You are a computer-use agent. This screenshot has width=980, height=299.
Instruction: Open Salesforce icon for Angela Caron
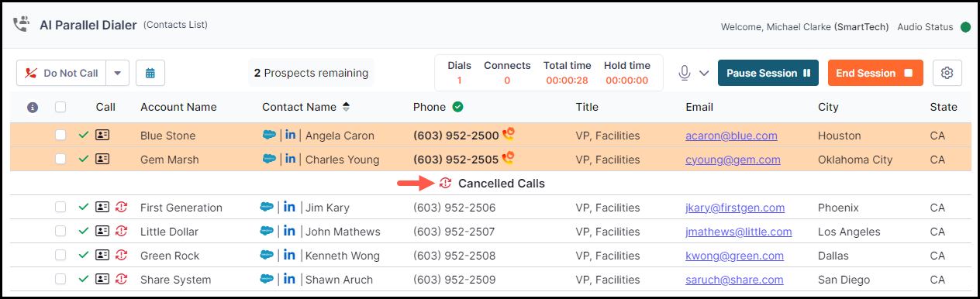click(269, 136)
